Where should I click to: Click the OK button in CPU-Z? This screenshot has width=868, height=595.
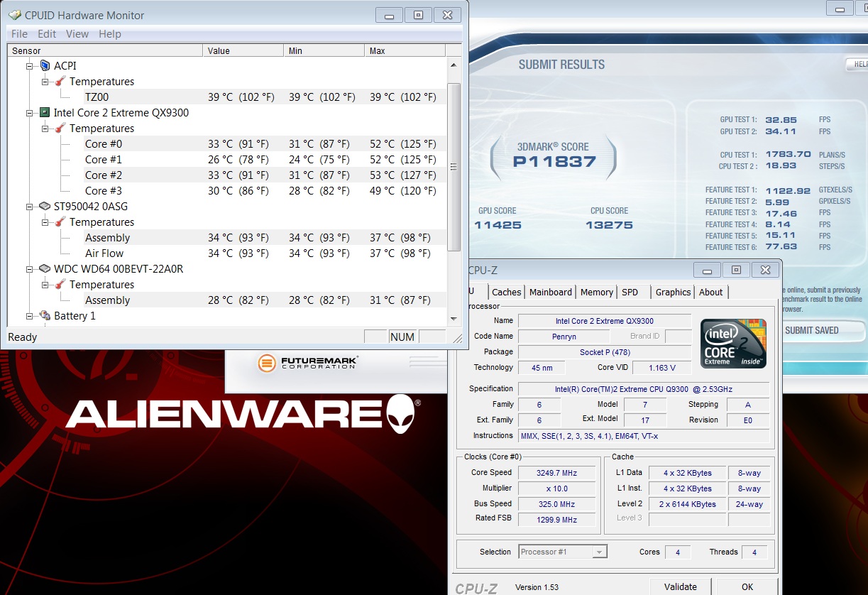tap(747, 586)
